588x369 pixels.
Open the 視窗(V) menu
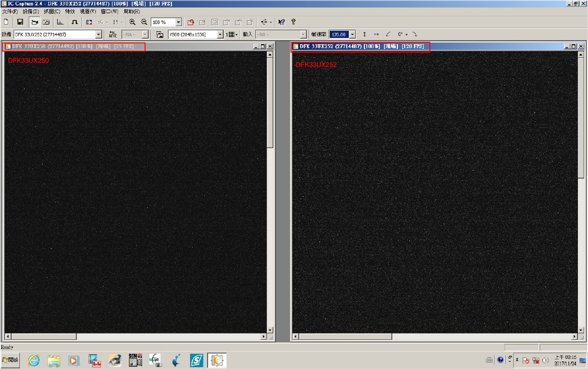(88, 12)
